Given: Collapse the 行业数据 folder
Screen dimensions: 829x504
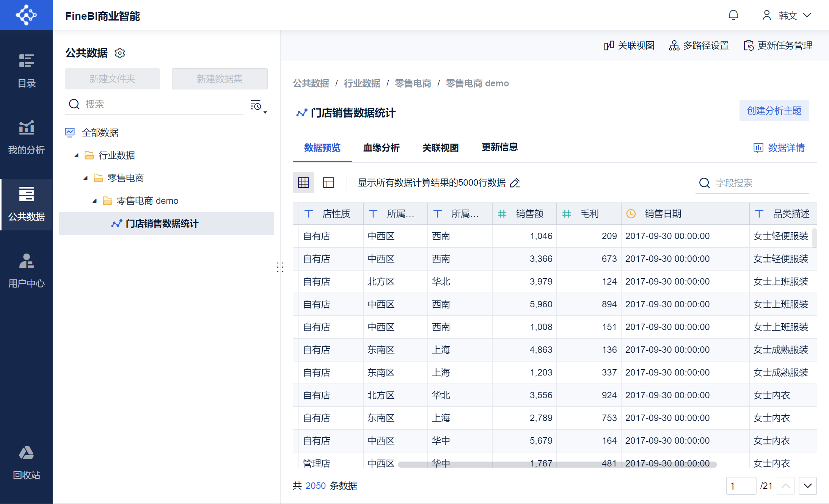Looking at the screenshot, I should pos(77,155).
